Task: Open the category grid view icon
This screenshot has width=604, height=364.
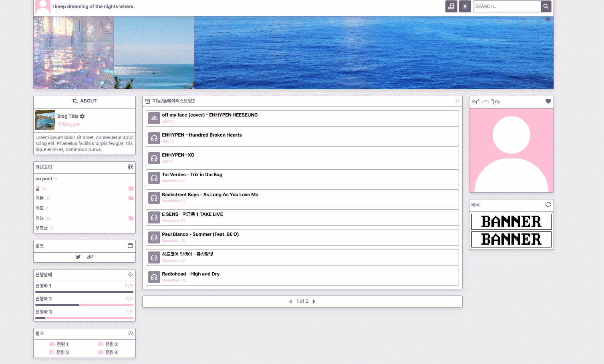Action: point(130,167)
